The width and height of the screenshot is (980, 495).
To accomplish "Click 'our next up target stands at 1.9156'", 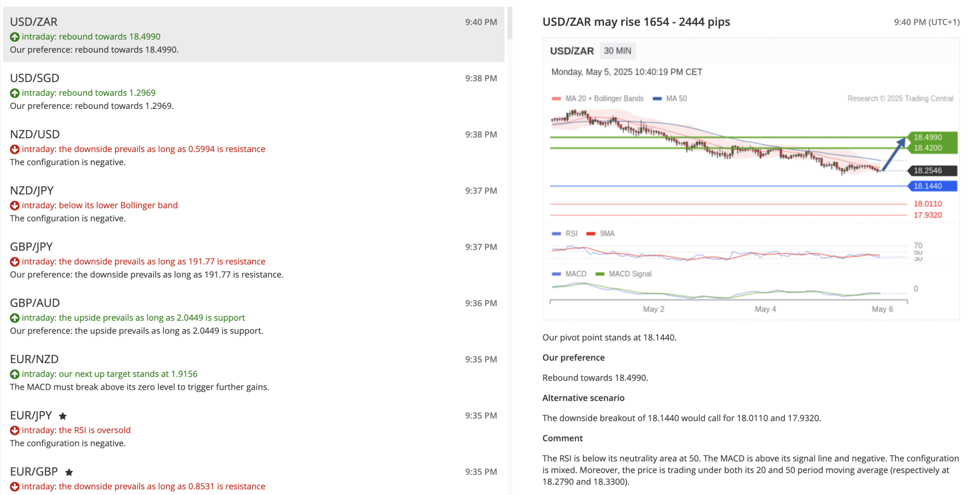I will click(109, 374).
